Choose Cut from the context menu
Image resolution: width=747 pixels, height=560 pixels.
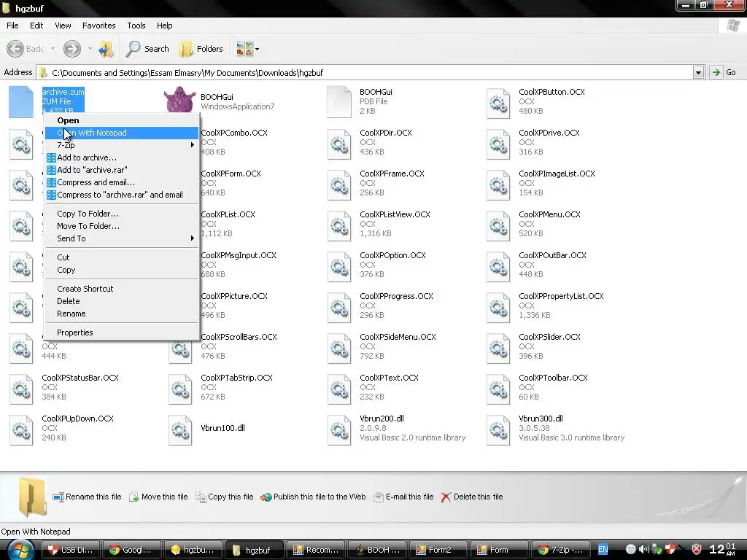[122, 257]
